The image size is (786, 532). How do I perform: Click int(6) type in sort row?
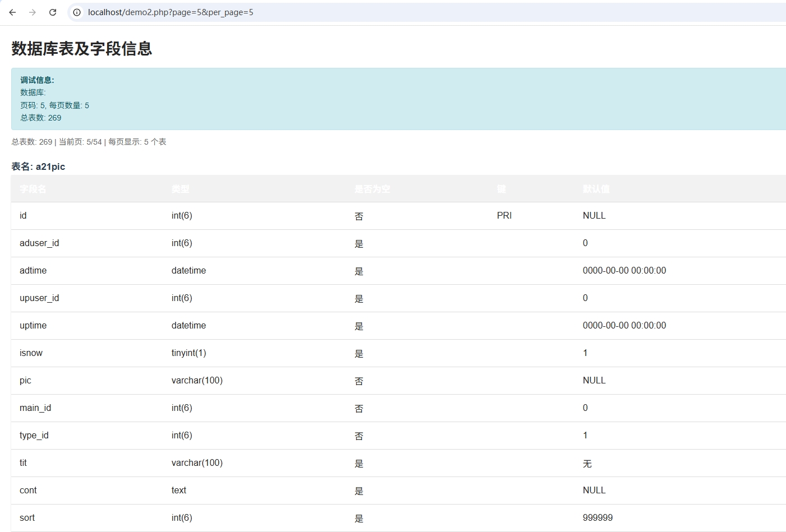click(182, 518)
